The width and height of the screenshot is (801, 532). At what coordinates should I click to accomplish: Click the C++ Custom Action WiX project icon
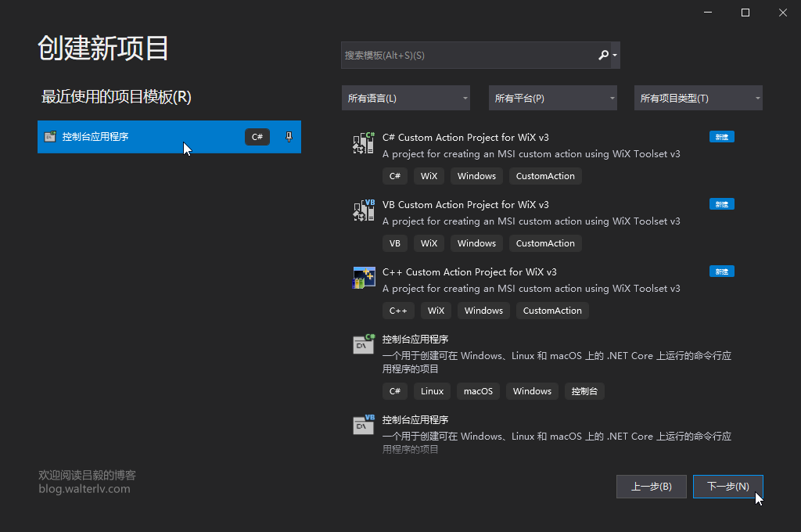(364, 278)
